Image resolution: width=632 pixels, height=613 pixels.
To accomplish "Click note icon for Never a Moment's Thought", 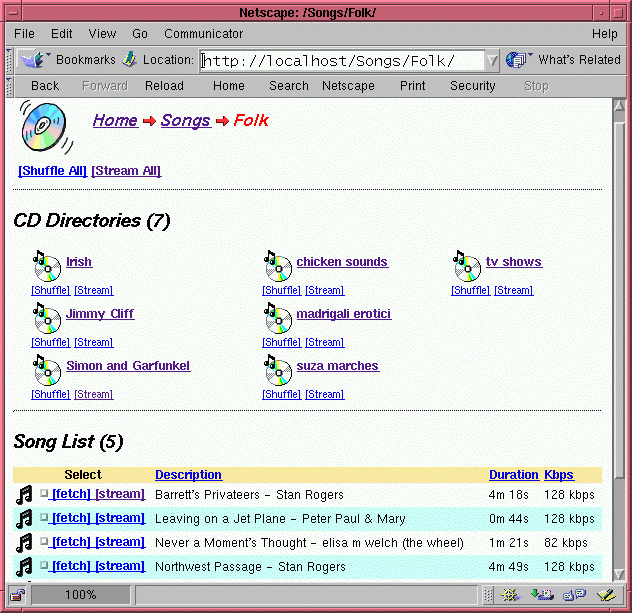I will tap(24, 542).
